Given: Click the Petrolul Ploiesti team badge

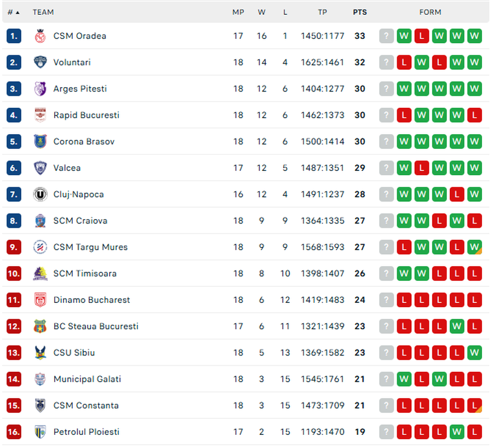Looking at the screenshot, I should point(41,432).
